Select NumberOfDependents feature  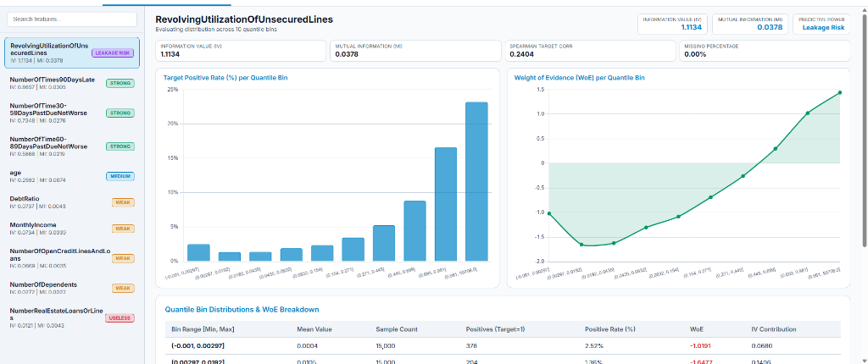click(x=72, y=288)
